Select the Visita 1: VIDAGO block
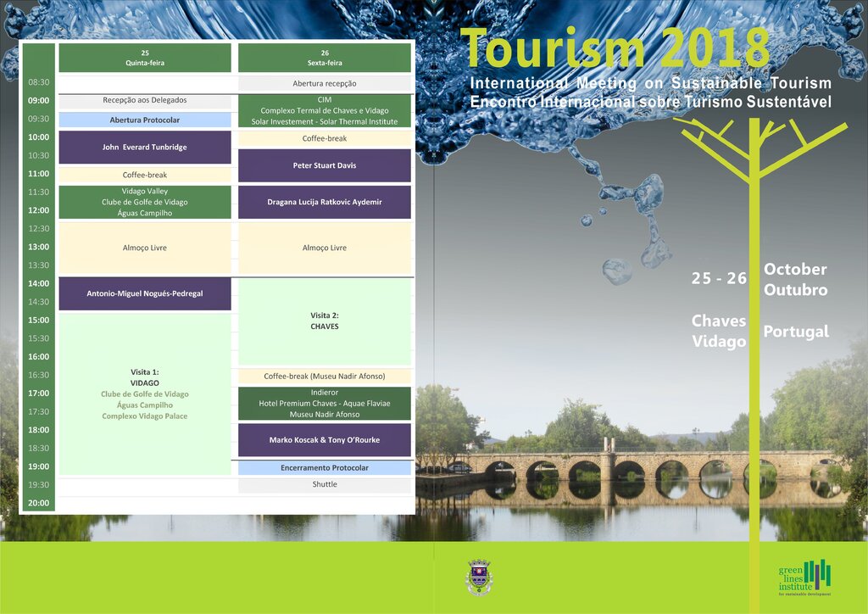The image size is (868, 614). coord(145,394)
